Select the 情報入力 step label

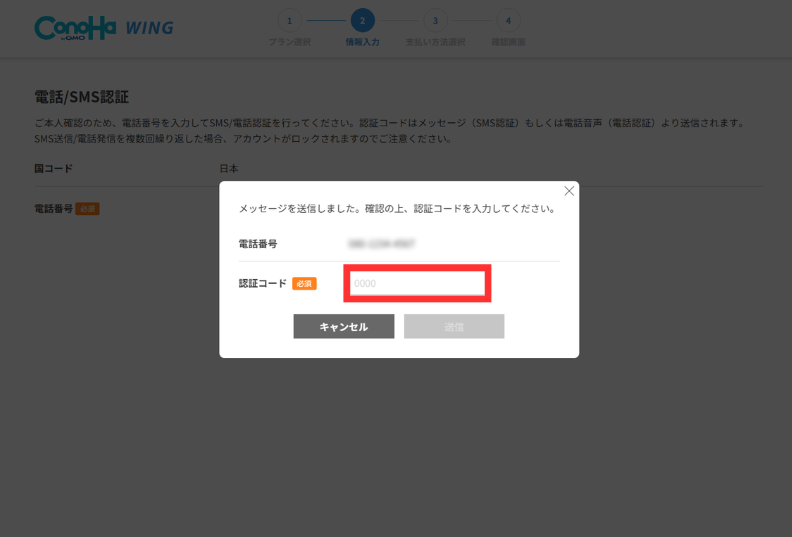(x=362, y=42)
